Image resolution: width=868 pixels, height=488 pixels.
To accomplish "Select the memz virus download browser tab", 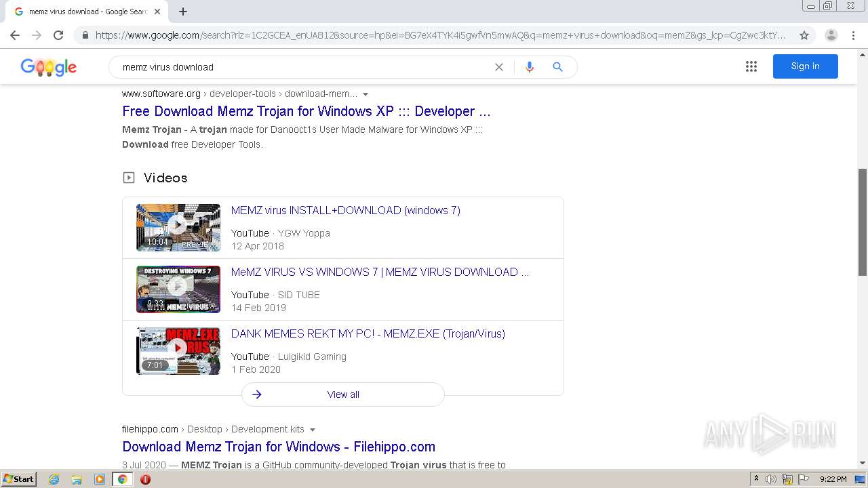I will pyautogui.click(x=86, y=12).
